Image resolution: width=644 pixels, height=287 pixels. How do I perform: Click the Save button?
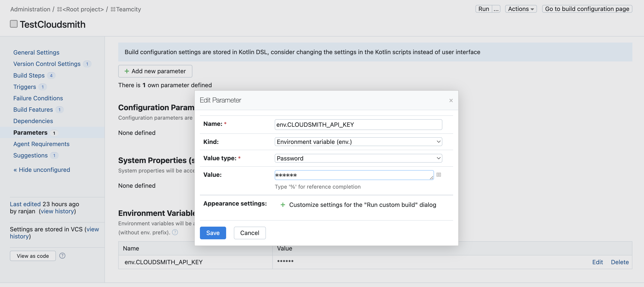tap(213, 233)
